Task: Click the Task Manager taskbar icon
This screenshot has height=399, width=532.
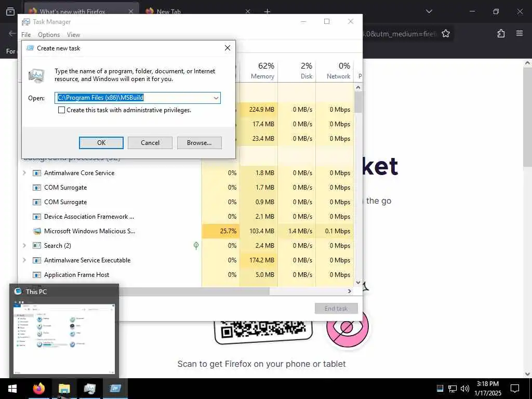Action: (89, 389)
